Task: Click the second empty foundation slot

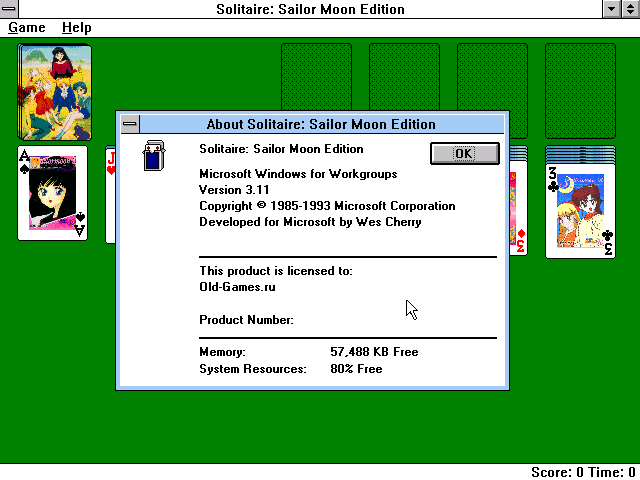Action: [x=404, y=77]
